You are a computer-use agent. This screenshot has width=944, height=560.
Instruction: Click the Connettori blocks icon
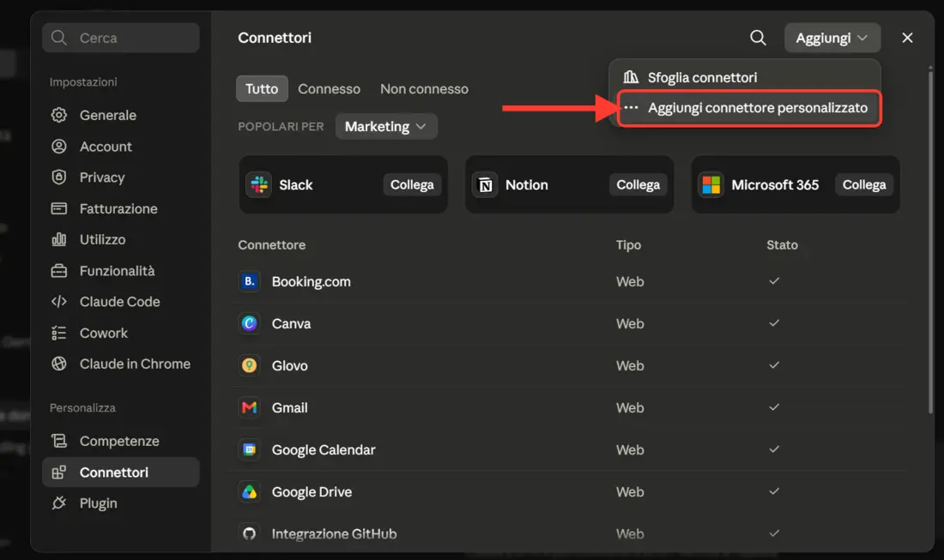[x=59, y=473]
